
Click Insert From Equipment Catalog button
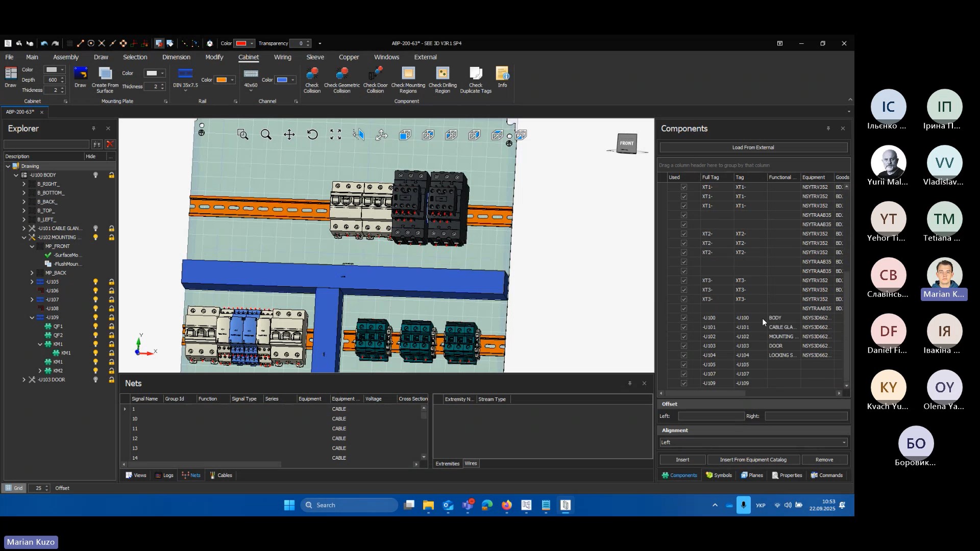click(753, 460)
